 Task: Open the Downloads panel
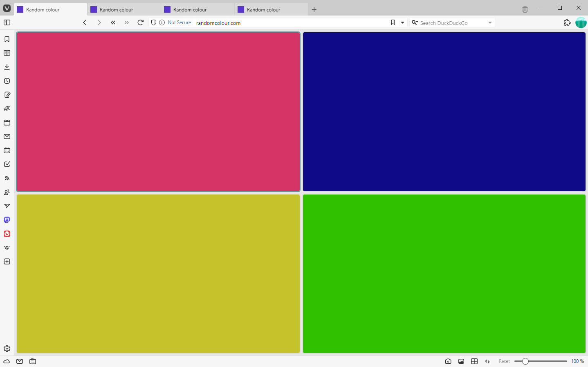point(7,67)
